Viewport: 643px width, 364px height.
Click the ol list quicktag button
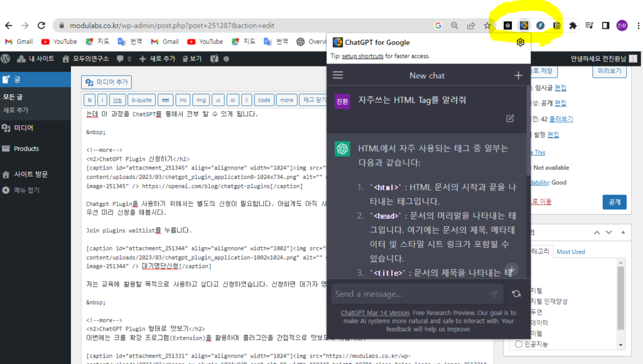click(232, 100)
